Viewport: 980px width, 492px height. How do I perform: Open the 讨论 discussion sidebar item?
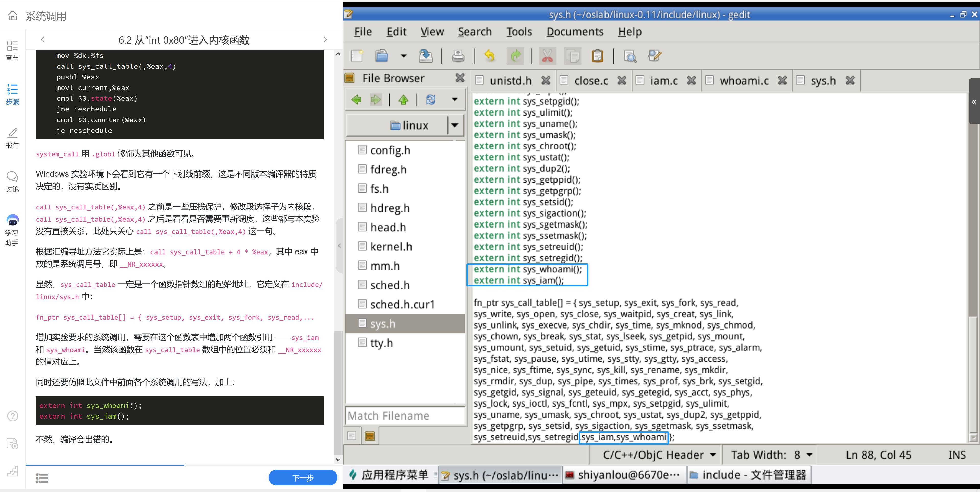click(13, 182)
